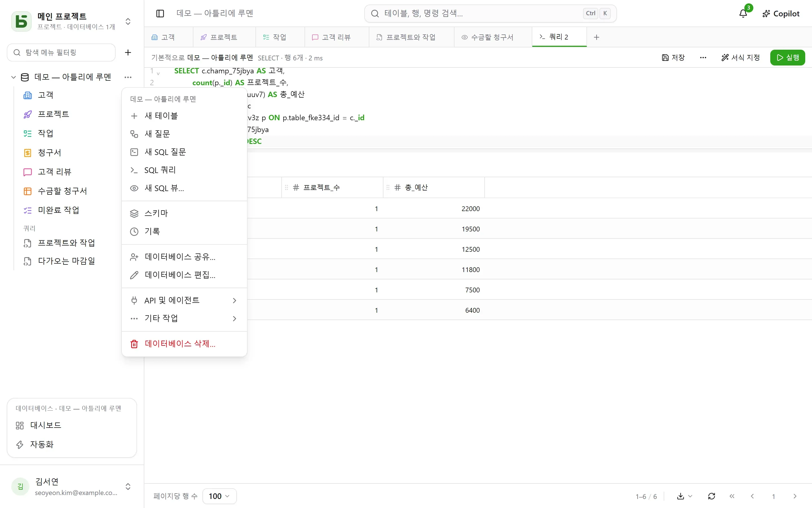Expand the API 및 에이전트 submenu

click(x=184, y=300)
